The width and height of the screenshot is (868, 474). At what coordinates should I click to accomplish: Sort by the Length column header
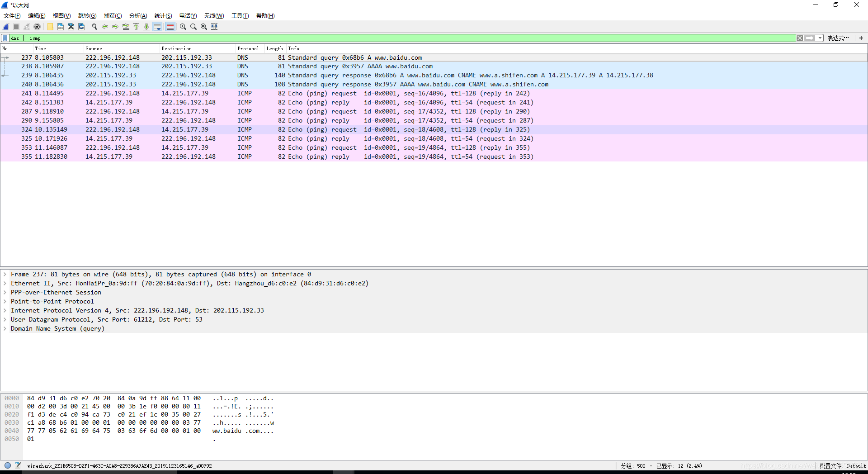pyautogui.click(x=275, y=48)
